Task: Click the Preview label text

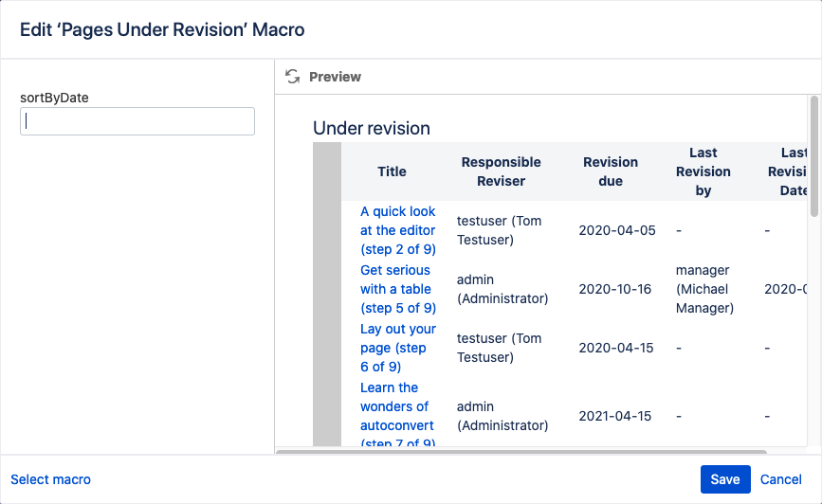Action: click(335, 77)
